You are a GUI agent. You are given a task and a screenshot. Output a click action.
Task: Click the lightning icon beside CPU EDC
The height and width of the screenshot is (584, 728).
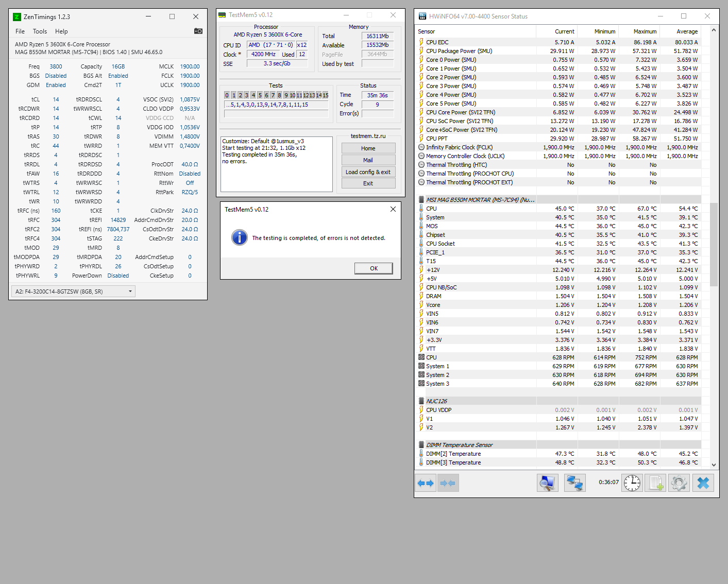(x=421, y=42)
